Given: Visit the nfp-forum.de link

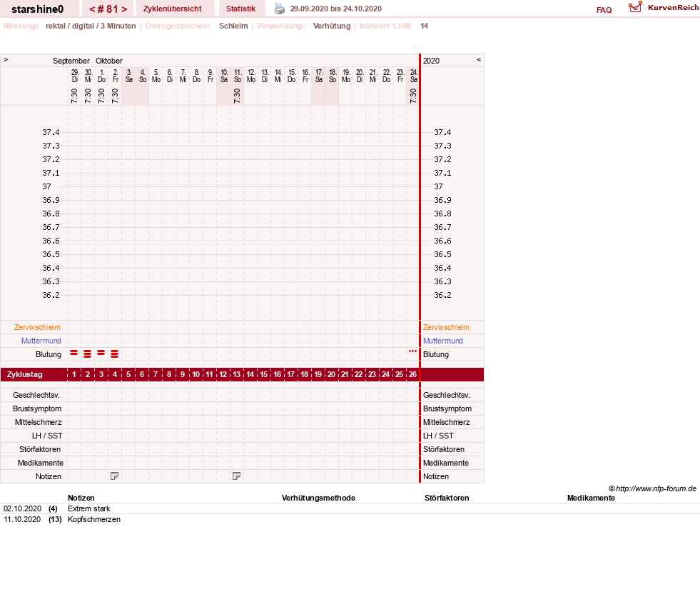Looking at the screenshot, I should (x=656, y=488).
